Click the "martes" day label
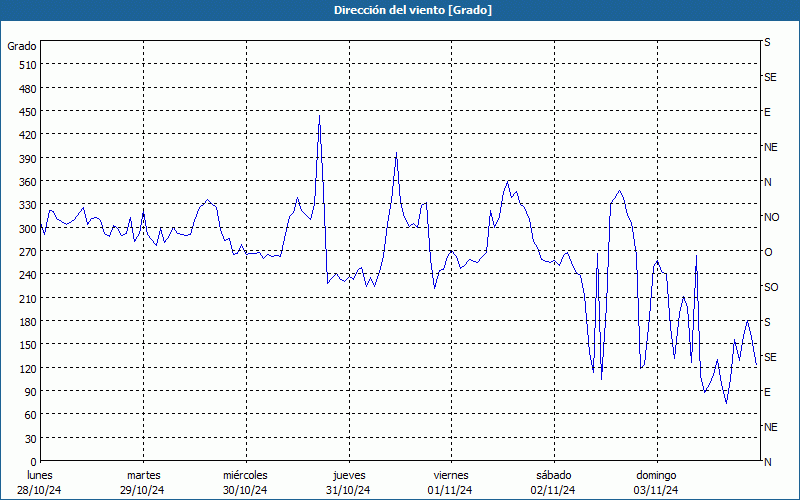The image size is (800, 500). tap(143, 476)
